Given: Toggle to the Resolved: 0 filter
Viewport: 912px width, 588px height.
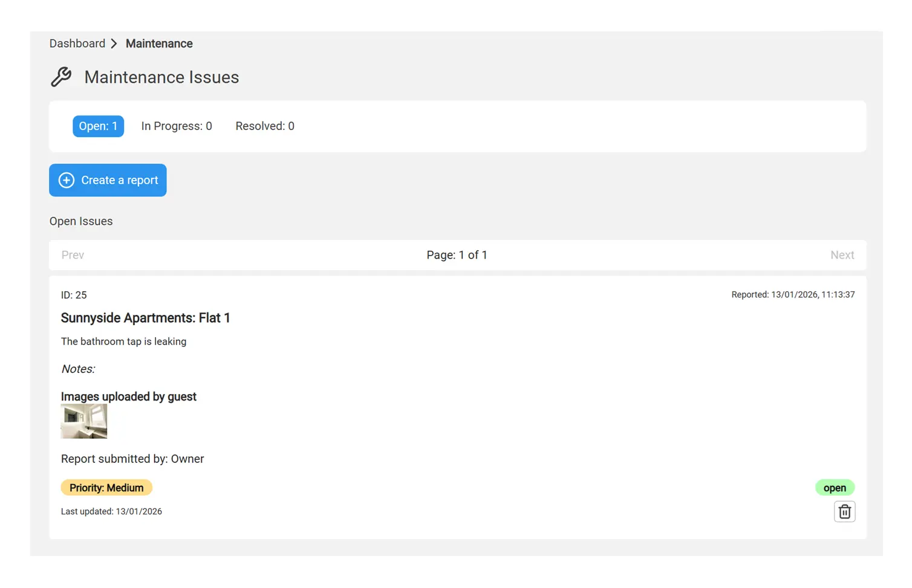Looking at the screenshot, I should 264,126.
